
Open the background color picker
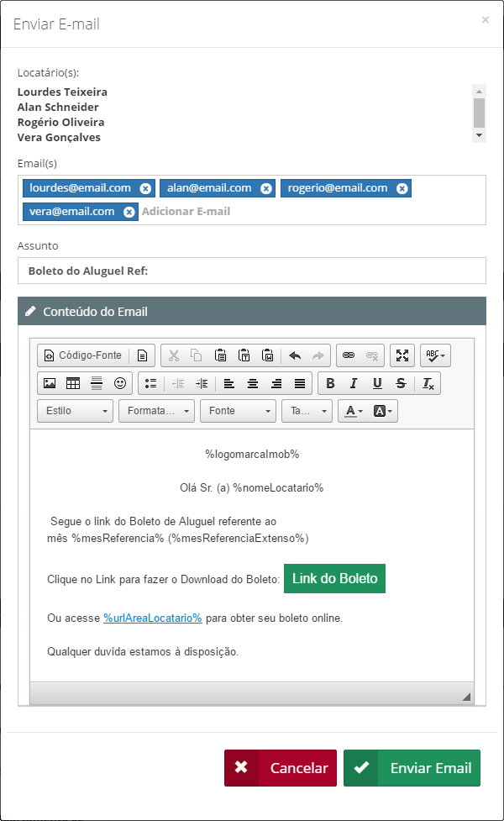pos(383,411)
